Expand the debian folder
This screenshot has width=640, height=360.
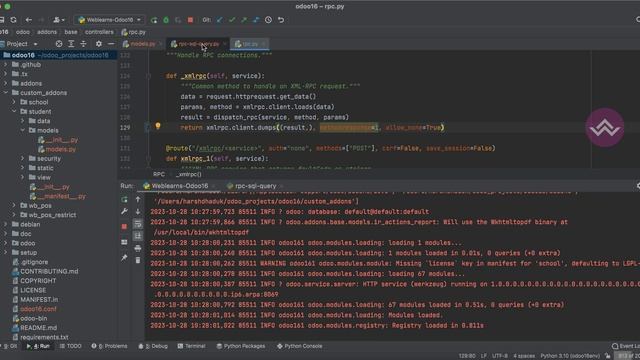(x=6, y=224)
